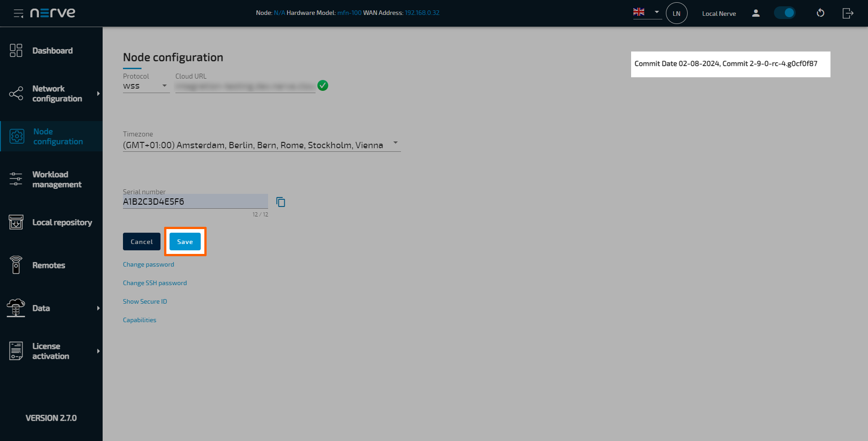Open Network configuration menu item
Screen dimensions: 868x441
tap(51, 94)
